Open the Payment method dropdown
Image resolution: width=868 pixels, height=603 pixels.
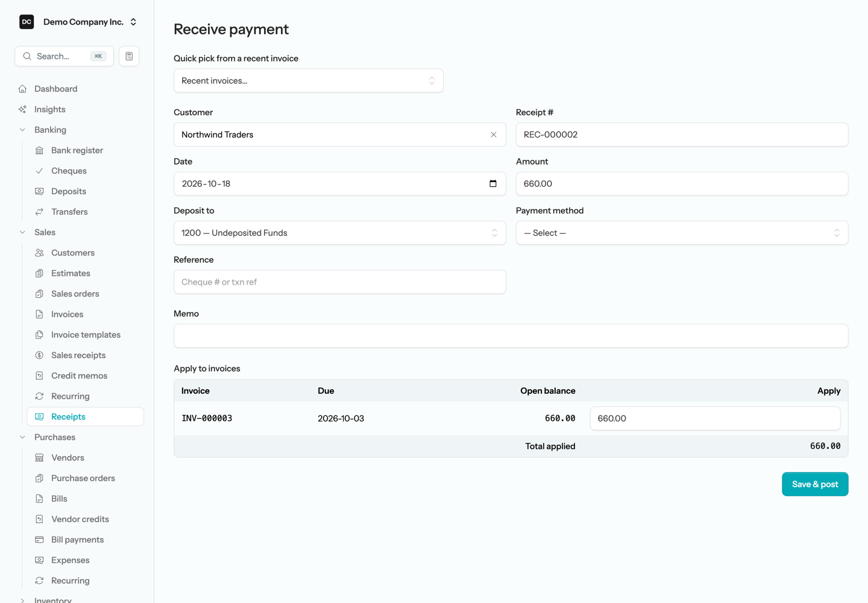click(x=682, y=233)
